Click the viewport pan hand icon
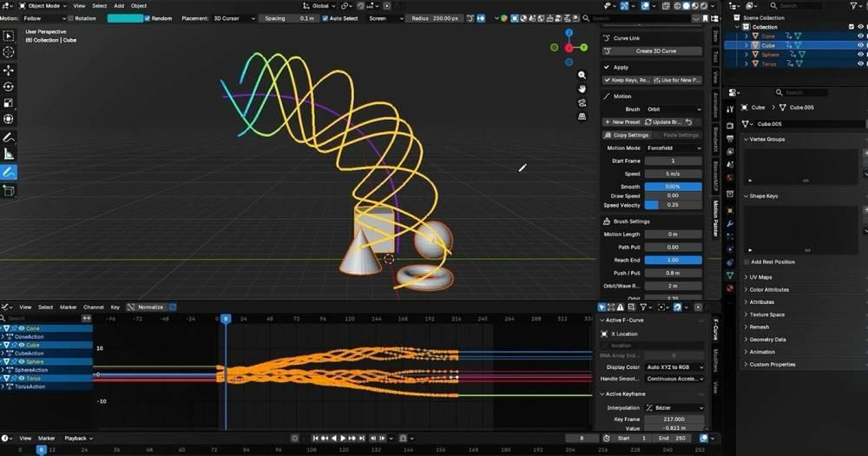This screenshot has width=868, height=456. coord(582,89)
